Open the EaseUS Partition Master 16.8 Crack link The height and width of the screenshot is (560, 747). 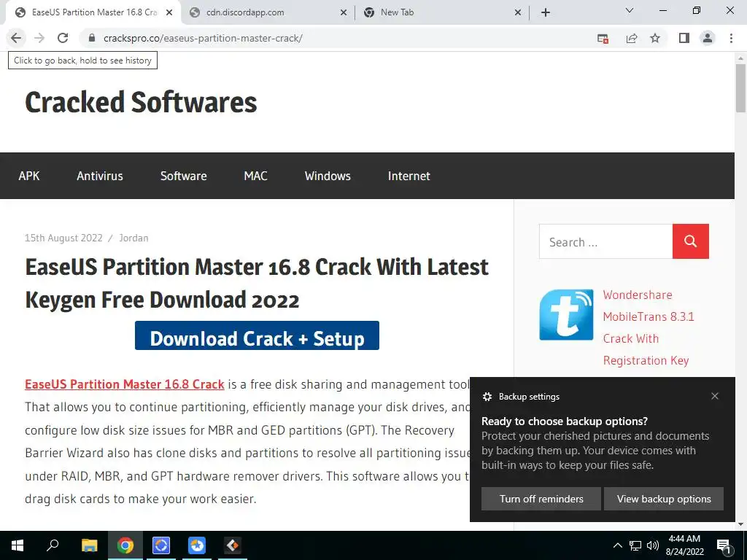tap(124, 384)
